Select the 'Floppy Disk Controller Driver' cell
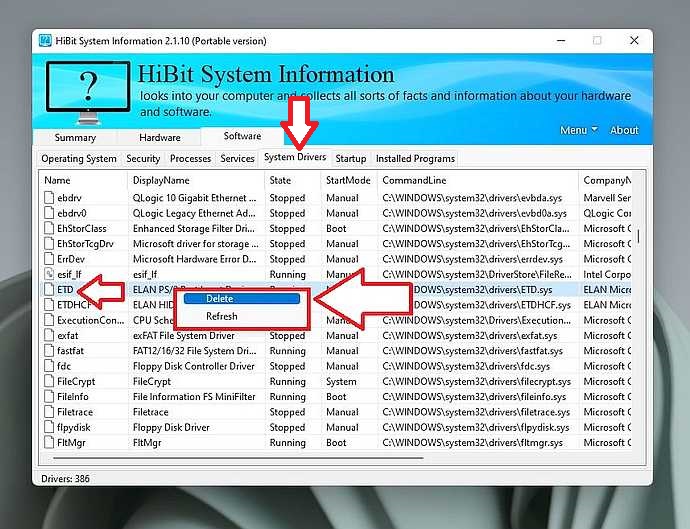Screen dimensions: 690x529 pos(194,366)
